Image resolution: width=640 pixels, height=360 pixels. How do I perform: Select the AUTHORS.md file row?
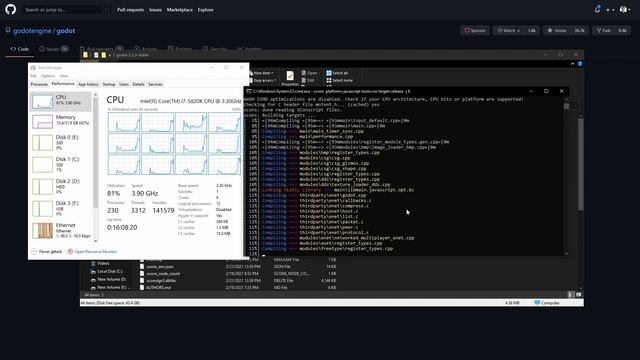pyautogui.click(x=239, y=287)
